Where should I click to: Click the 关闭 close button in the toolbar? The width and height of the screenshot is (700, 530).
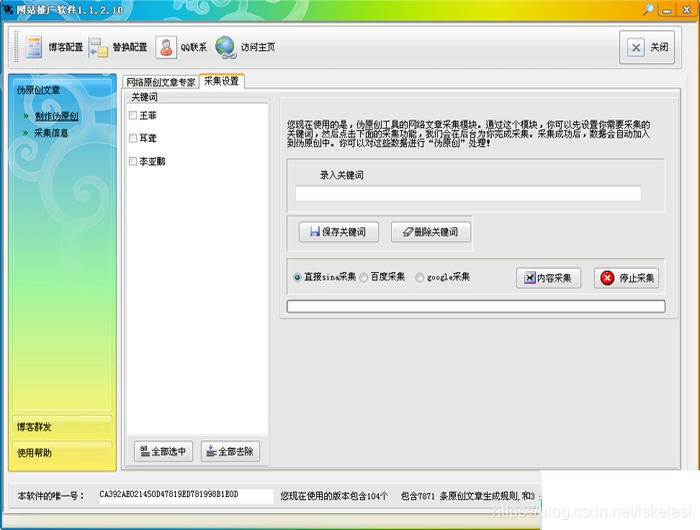(647, 47)
